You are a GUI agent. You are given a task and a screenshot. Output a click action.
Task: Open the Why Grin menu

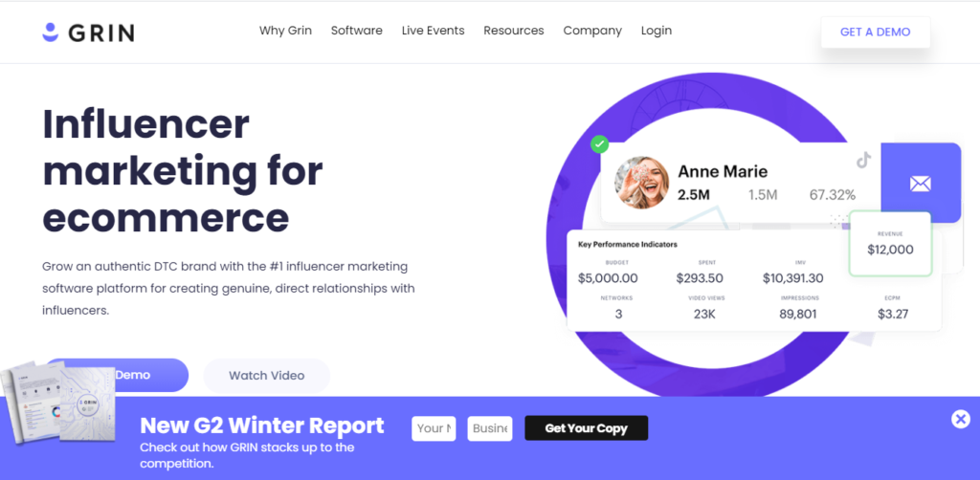pos(285,31)
